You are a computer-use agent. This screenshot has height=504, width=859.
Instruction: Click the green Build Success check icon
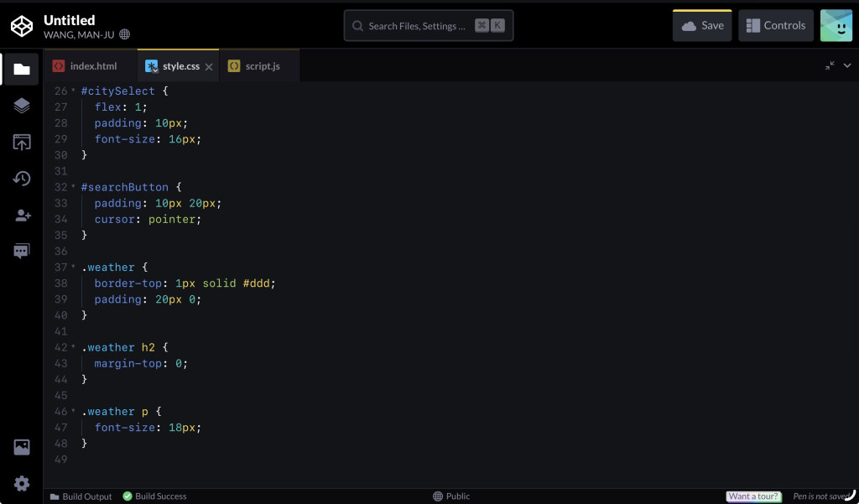(x=128, y=496)
